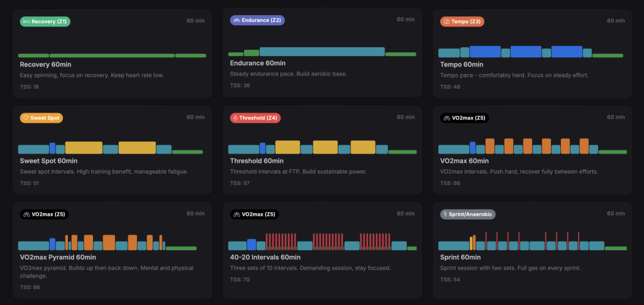This screenshot has width=644, height=305.
Task: Click the lungs icon on the VO2max Pyramid card
Action: tap(26, 214)
